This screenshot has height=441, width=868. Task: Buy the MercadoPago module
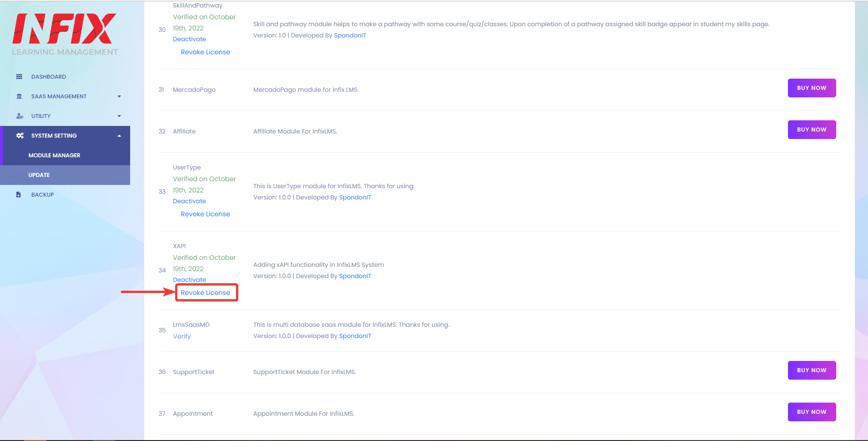(812, 88)
